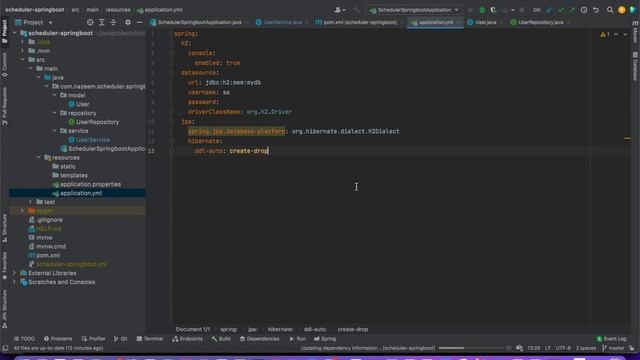The image size is (640, 360).
Task: Expand External Libraries node
Action: (x=15, y=273)
